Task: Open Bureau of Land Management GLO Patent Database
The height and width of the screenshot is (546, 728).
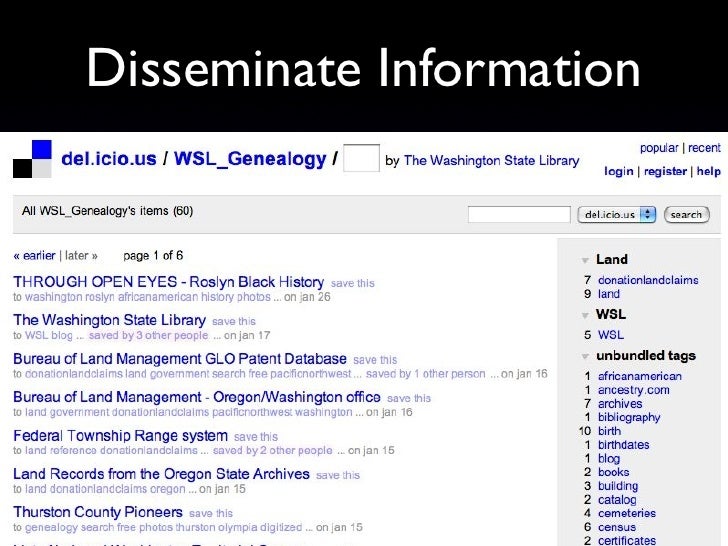Action: 180,358
